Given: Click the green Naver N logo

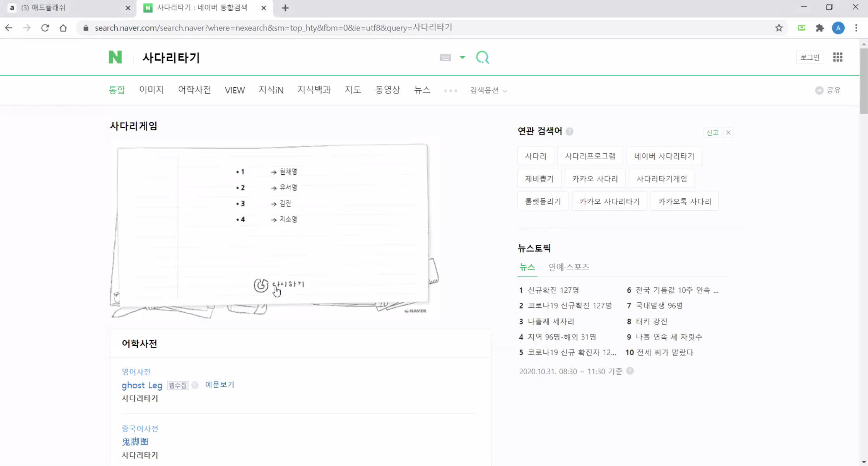Looking at the screenshot, I should point(115,57).
